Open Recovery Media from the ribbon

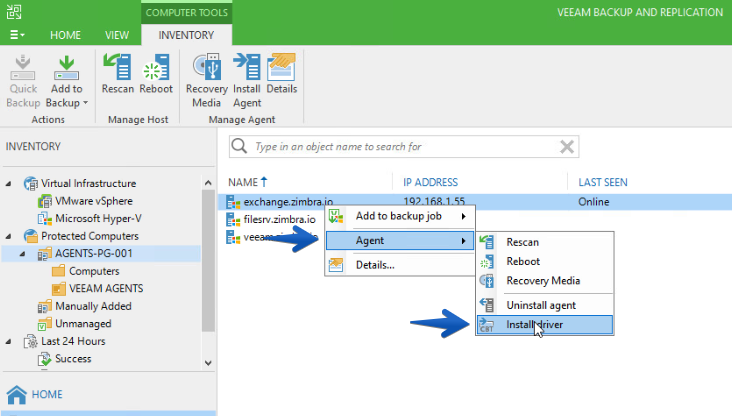pyautogui.click(x=207, y=80)
